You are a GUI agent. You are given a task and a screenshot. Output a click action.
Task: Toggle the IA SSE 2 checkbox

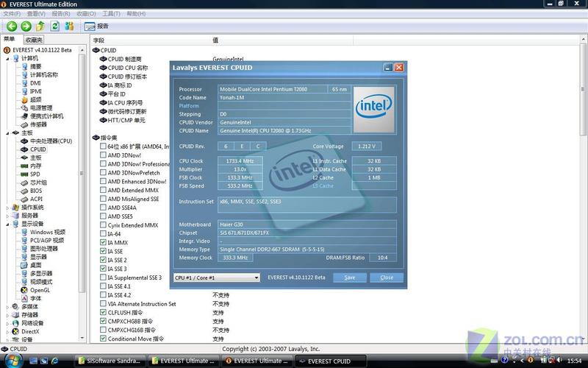click(x=103, y=260)
